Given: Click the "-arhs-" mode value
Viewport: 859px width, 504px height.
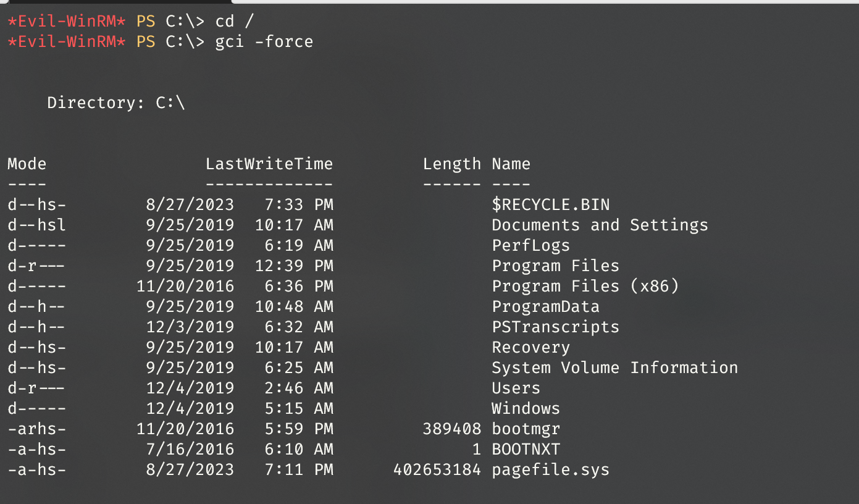Looking at the screenshot, I should [37, 429].
